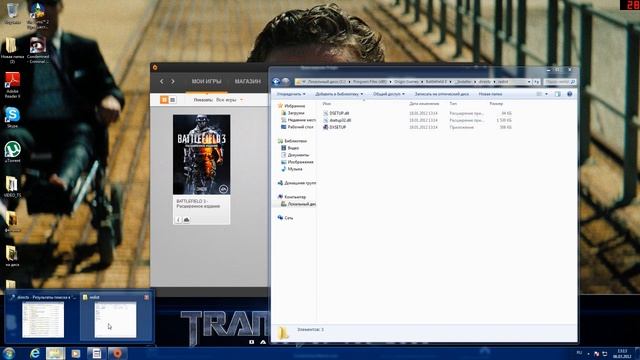Open the Adobe Reader desktop shortcut

12,85
